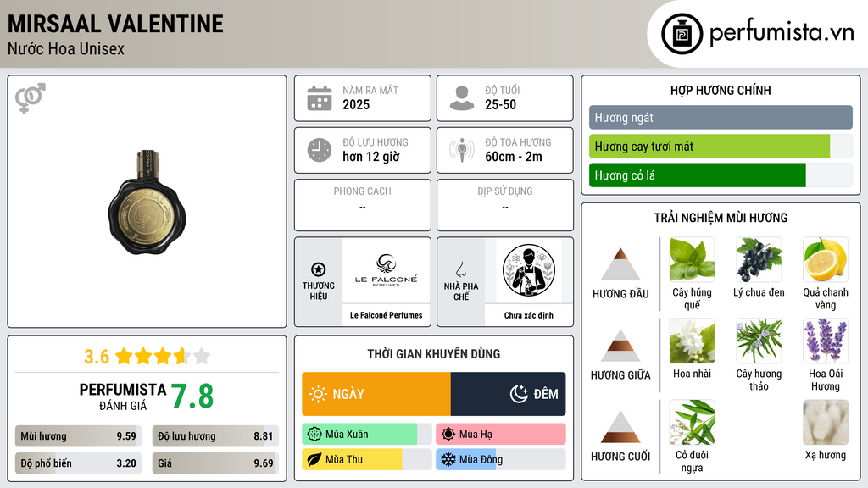
Task: Click the Hoa Oải Hương note image
Action: coord(826,341)
